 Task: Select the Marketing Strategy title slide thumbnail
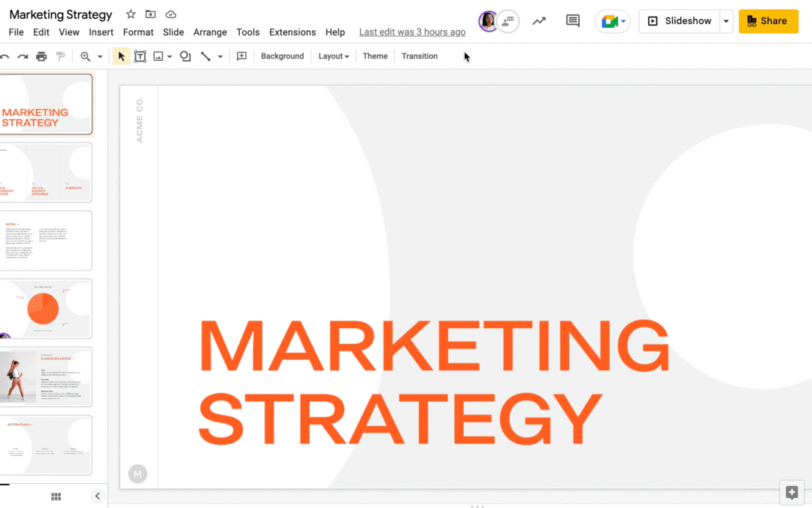[x=46, y=104]
